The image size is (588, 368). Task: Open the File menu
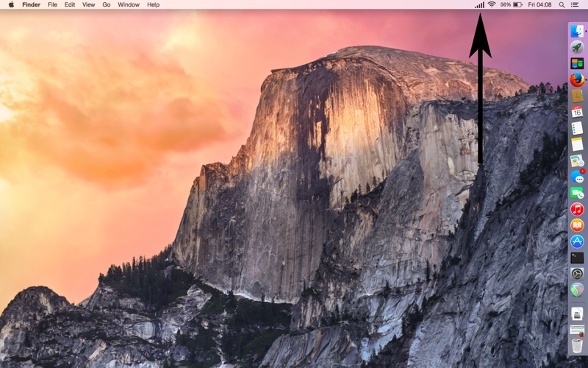tap(52, 4)
